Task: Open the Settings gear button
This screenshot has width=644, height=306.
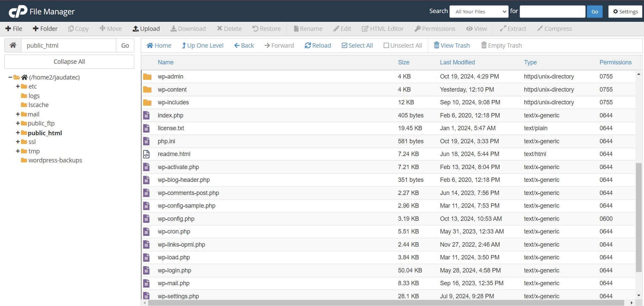Action: pos(625,11)
